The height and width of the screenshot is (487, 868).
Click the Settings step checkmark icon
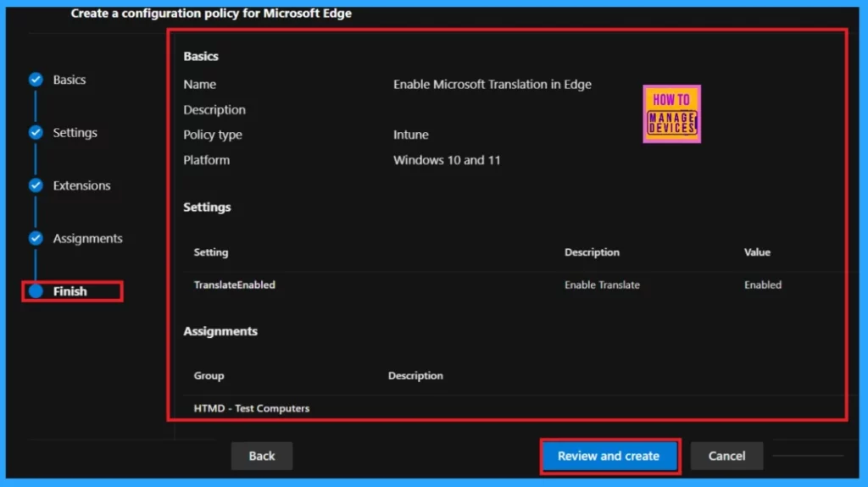pos(36,132)
